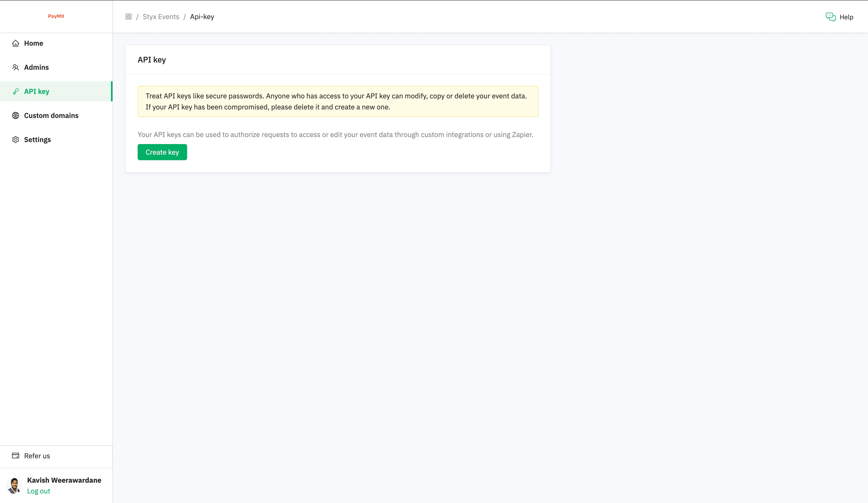The height and width of the screenshot is (503, 868).
Task: Click the API key card heading
Action: point(151,59)
